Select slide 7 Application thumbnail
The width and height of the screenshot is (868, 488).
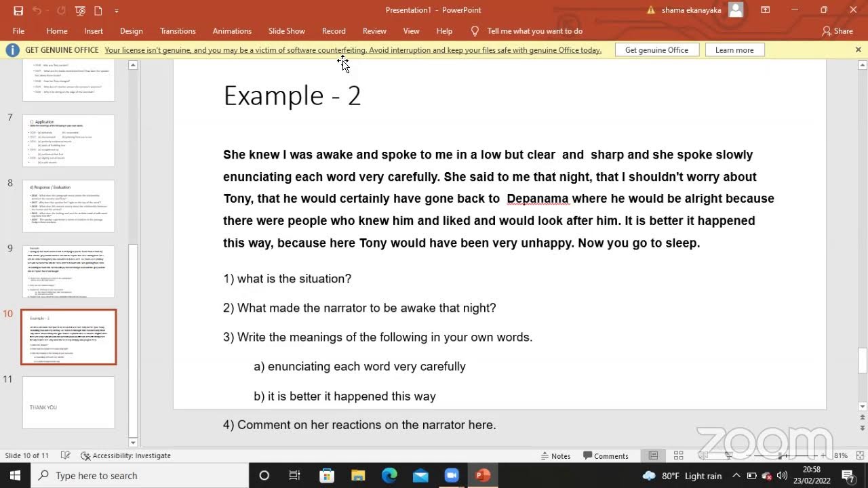(x=68, y=140)
